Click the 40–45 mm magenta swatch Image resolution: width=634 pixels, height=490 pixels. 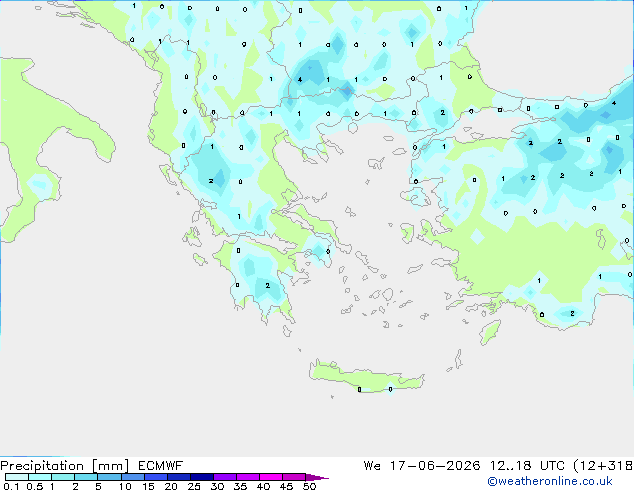pyautogui.click(x=271, y=477)
